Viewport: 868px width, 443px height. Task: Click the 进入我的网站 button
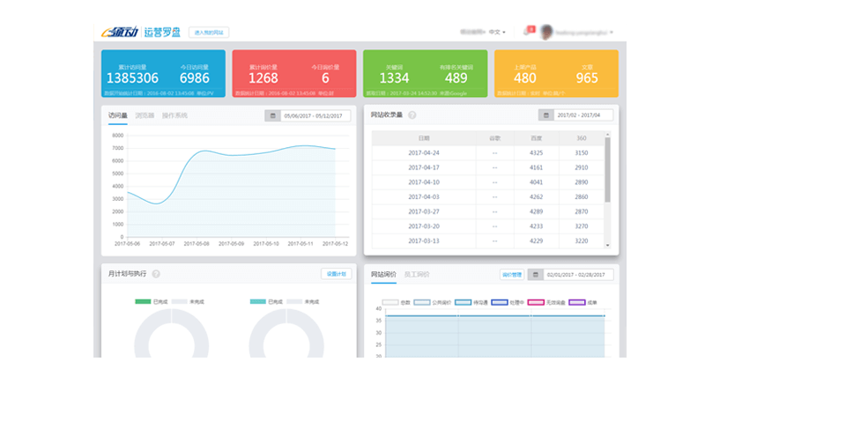[209, 33]
